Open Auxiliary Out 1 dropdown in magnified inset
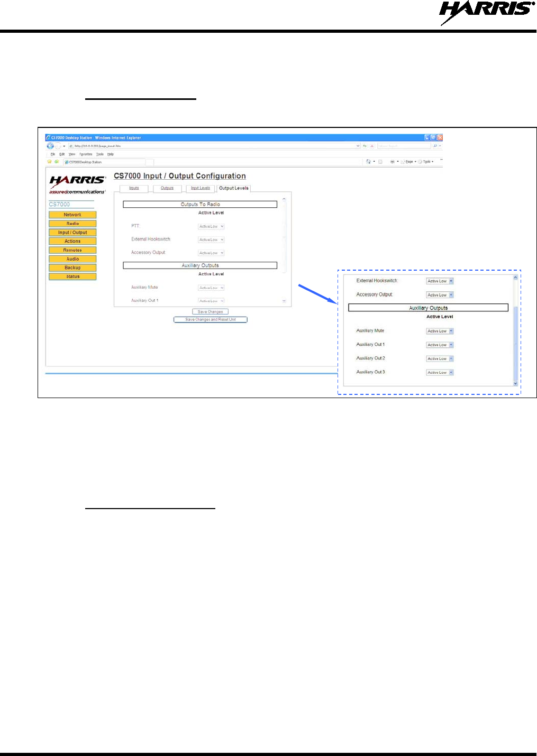 point(440,345)
